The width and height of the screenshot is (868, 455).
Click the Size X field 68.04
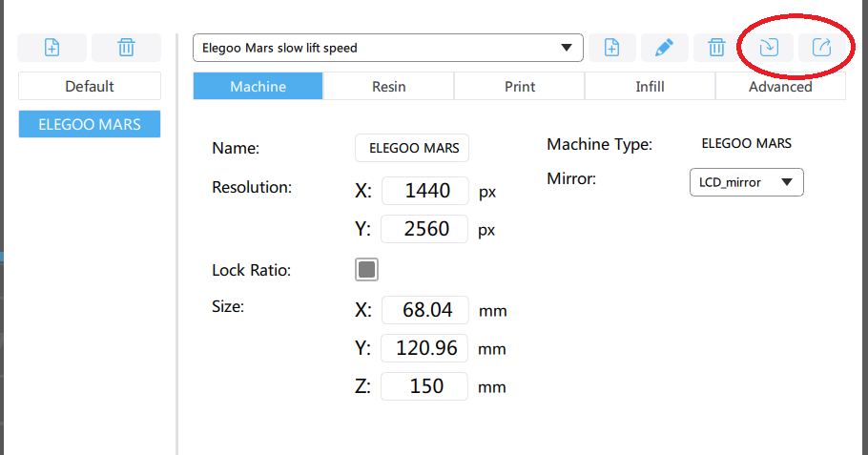[424, 310]
